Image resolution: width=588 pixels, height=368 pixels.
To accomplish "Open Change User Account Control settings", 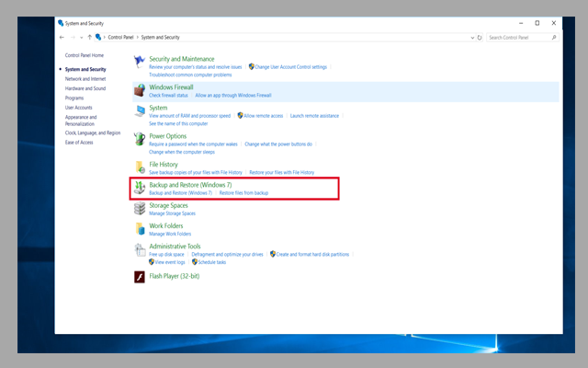I will pyautogui.click(x=290, y=67).
